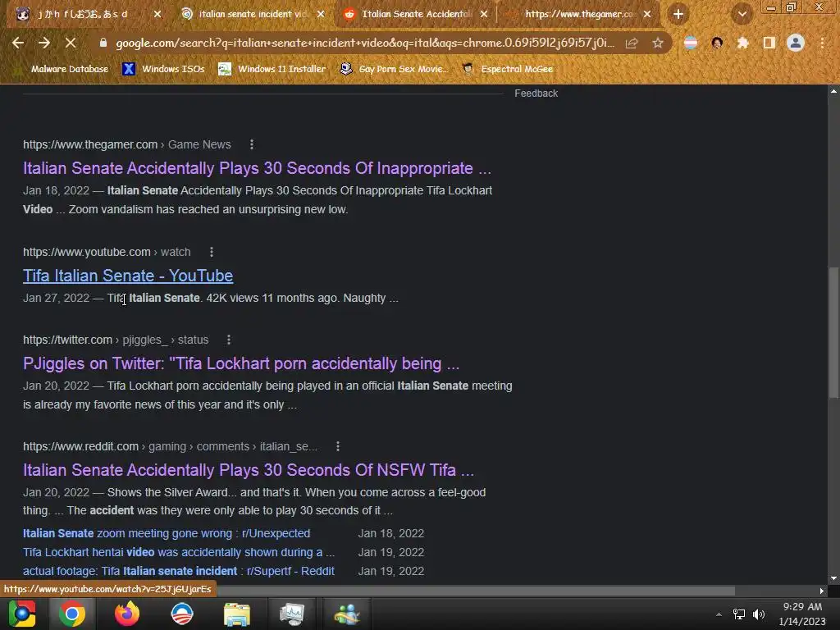Open the Chrome three-dot menu
Screen dimensions: 840x630
pyautogui.click(x=822, y=43)
